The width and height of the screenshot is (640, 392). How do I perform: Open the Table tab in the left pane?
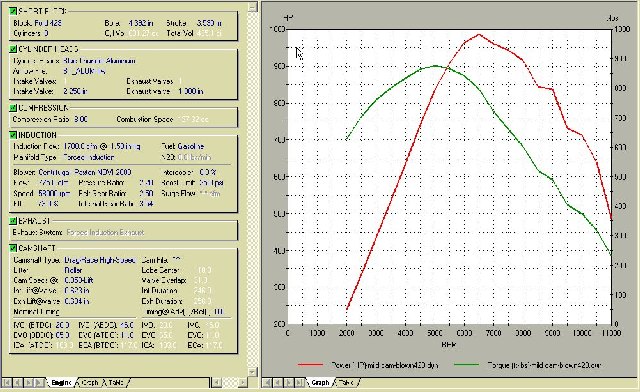coord(116,383)
